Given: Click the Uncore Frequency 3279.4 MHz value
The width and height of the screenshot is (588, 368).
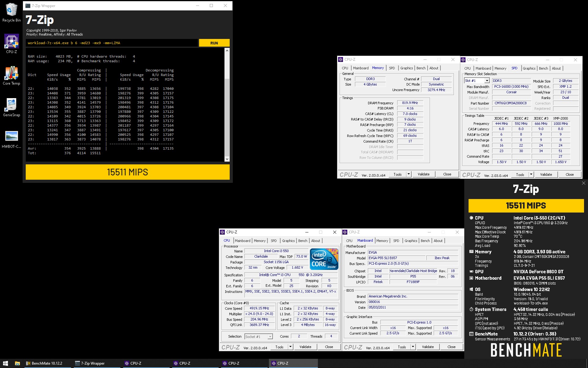Looking at the screenshot, I should (x=436, y=90).
